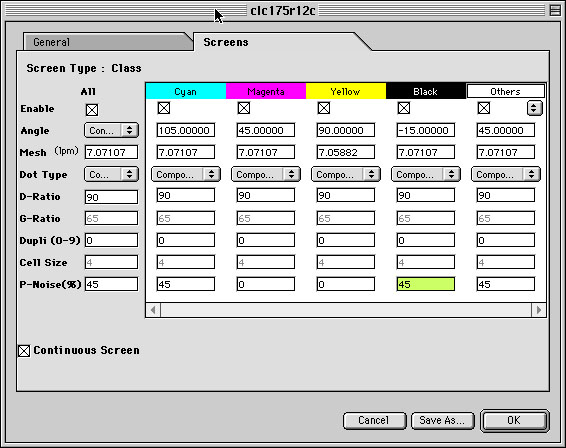Click the All Dupli (0-9) field
The height and width of the screenshot is (448, 566).
pos(112,240)
